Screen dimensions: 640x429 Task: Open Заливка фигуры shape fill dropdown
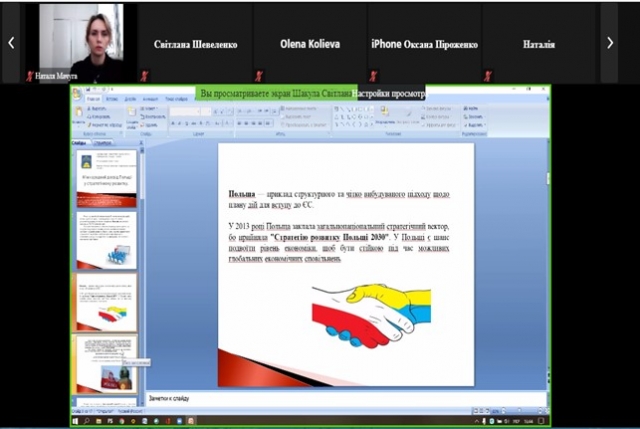pos(437,109)
